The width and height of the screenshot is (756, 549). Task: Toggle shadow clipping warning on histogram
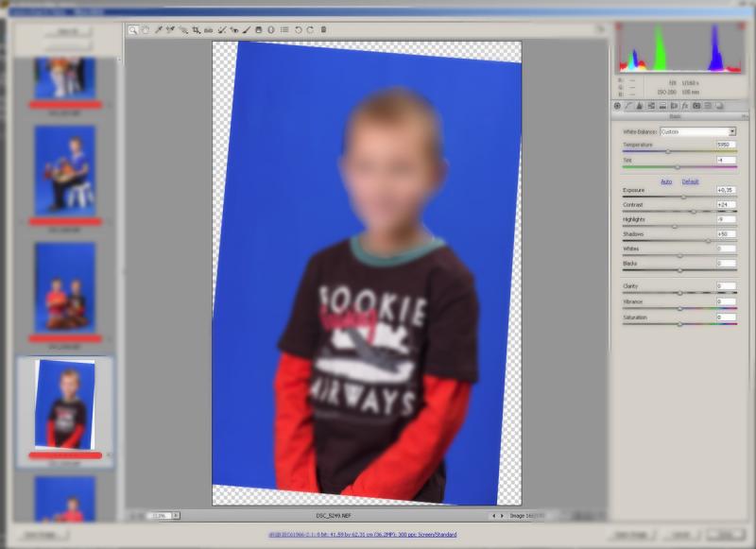tap(619, 26)
